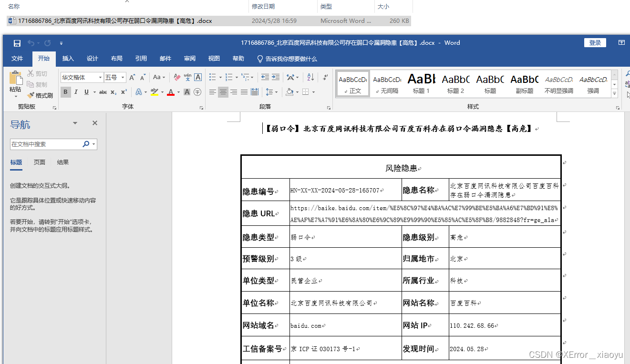The height and width of the screenshot is (364, 630).
Task: Show 结果 (Results) in navigation pane
Action: point(63,162)
